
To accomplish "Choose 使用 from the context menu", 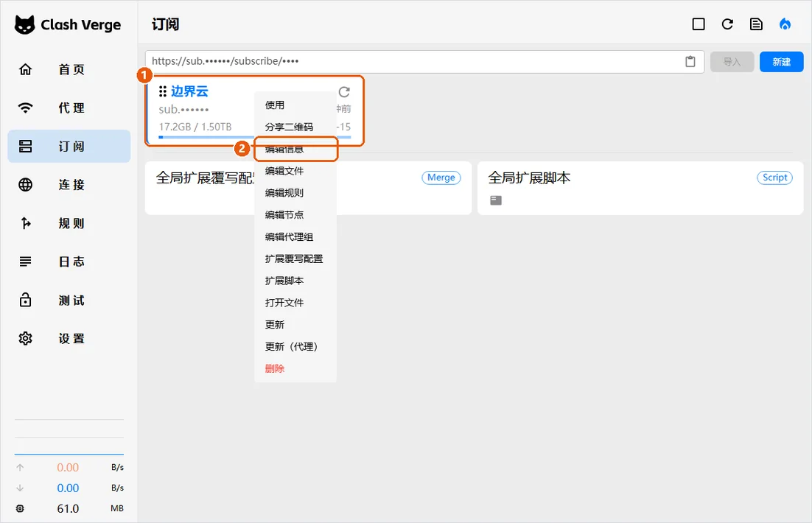I will 295,105.
